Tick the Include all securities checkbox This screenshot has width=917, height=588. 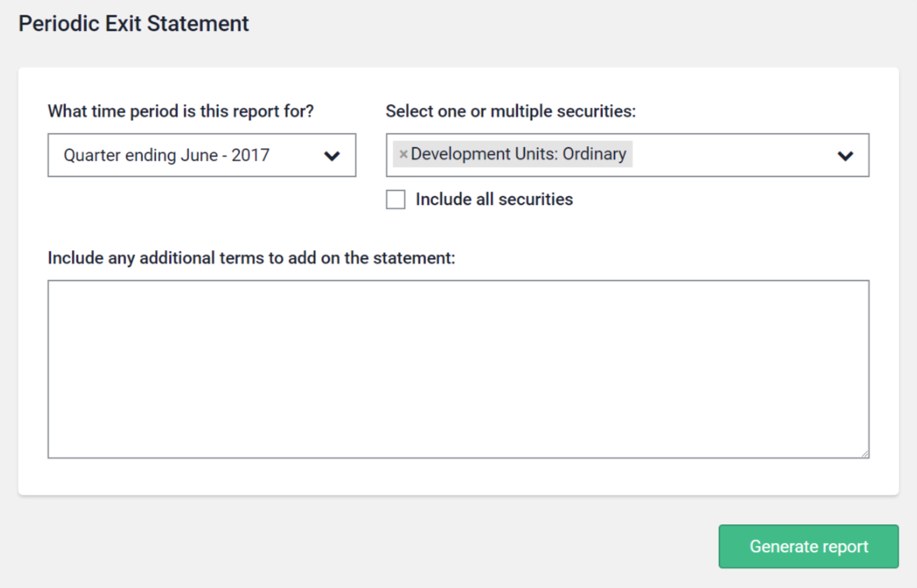coord(396,200)
